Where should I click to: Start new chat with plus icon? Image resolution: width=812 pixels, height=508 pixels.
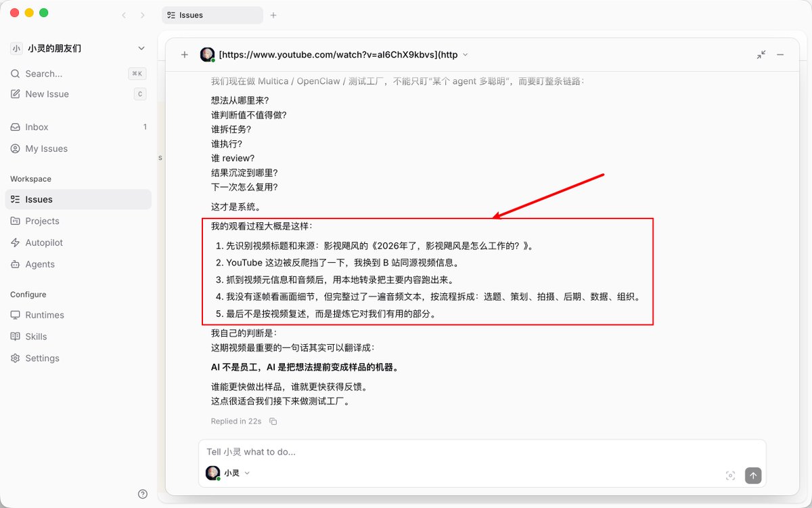click(x=184, y=55)
